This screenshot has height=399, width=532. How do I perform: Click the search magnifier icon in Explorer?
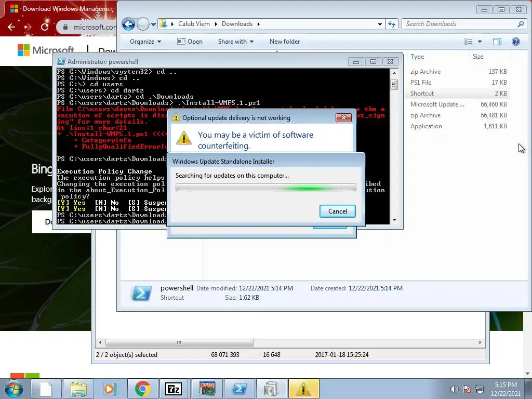(x=521, y=24)
